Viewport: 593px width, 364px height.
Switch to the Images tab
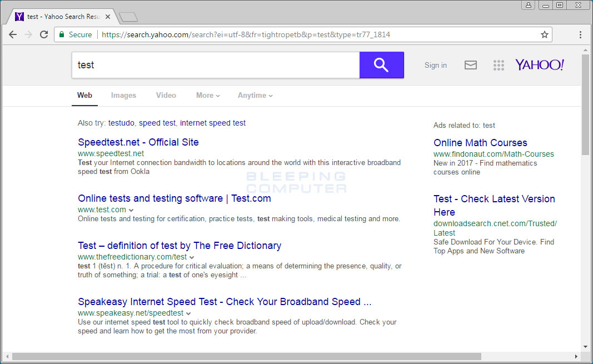123,95
